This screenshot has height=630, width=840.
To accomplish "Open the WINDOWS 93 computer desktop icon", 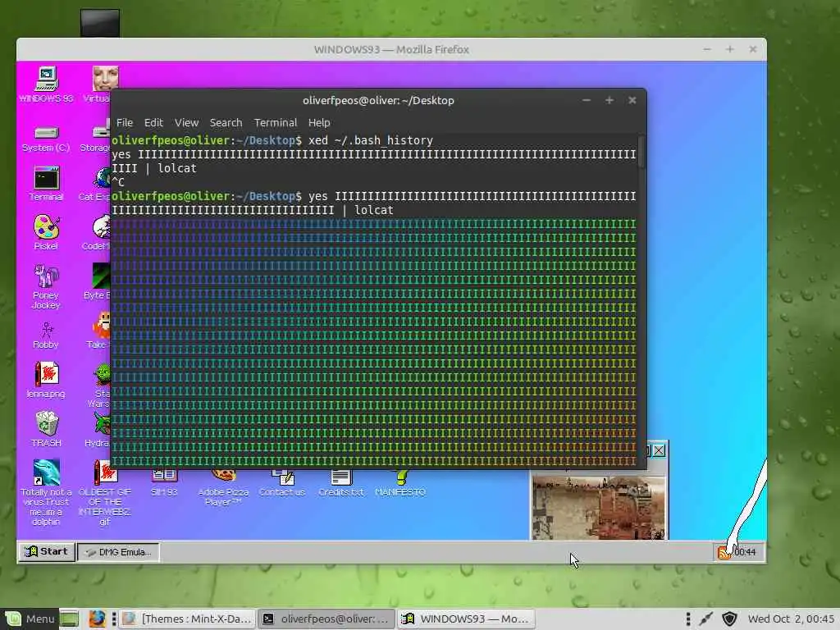I will (x=46, y=84).
